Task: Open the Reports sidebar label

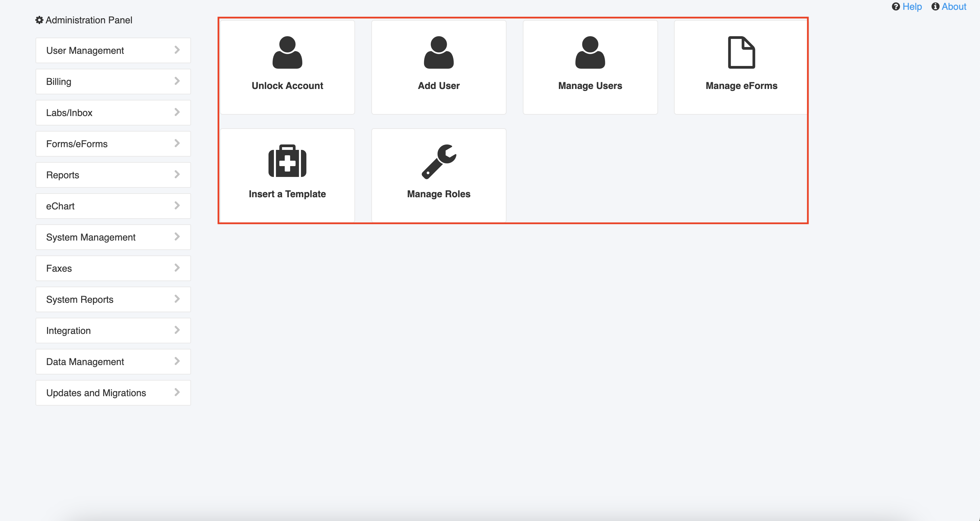Action: coord(63,175)
